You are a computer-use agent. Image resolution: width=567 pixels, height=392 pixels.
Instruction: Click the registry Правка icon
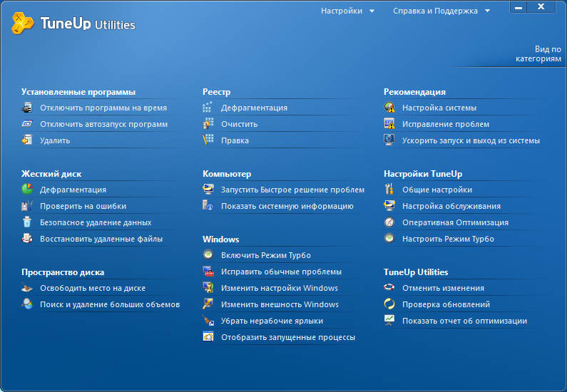(208, 140)
